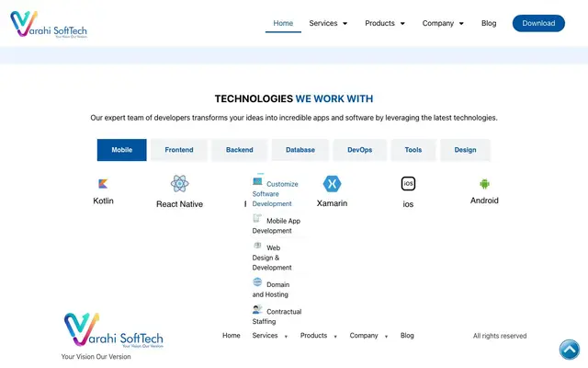Click the Download button
588x368 pixels.
538,23
